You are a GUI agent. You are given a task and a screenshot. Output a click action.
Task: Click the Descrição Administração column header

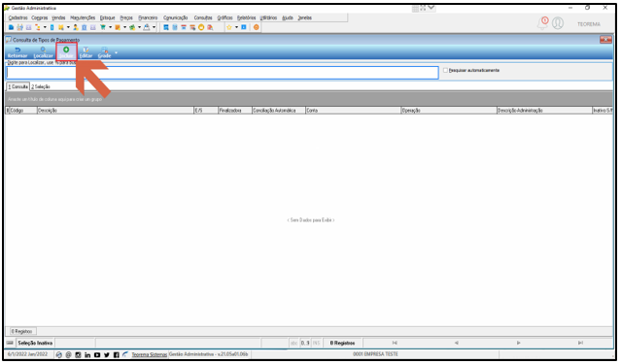point(544,111)
